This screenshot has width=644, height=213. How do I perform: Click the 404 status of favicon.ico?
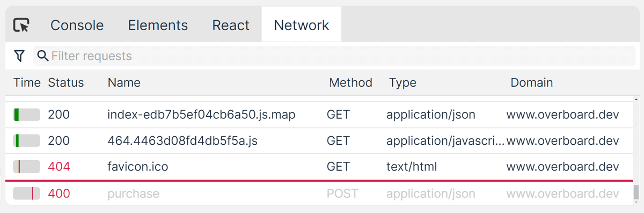(59, 167)
